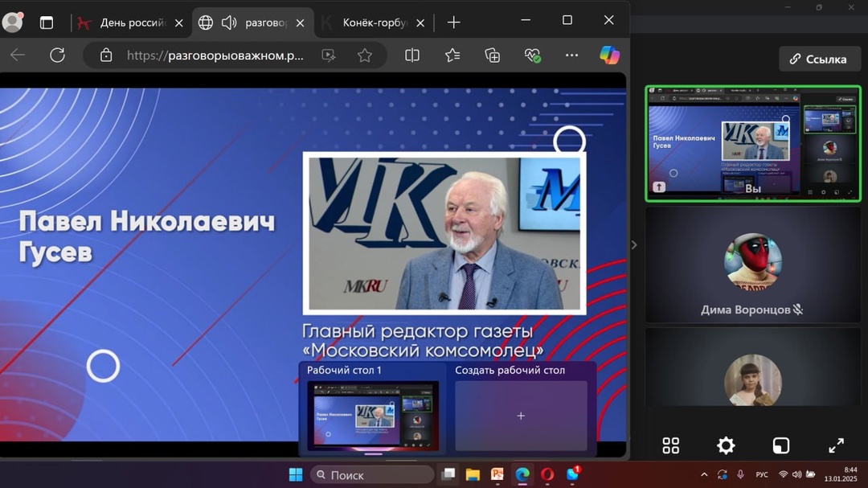Close the "День россий" tab
The image size is (868, 488).
[x=178, y=23]
